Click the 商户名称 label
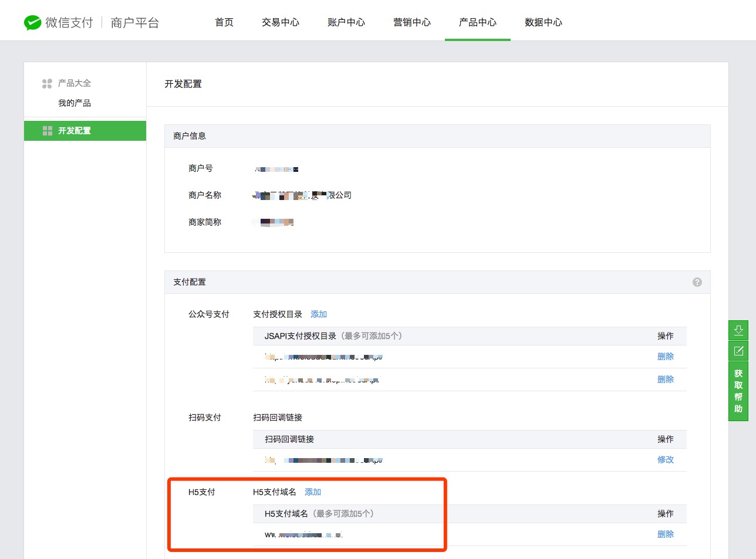756x559 pixels. pyautogui.click(x=205, y=195)
